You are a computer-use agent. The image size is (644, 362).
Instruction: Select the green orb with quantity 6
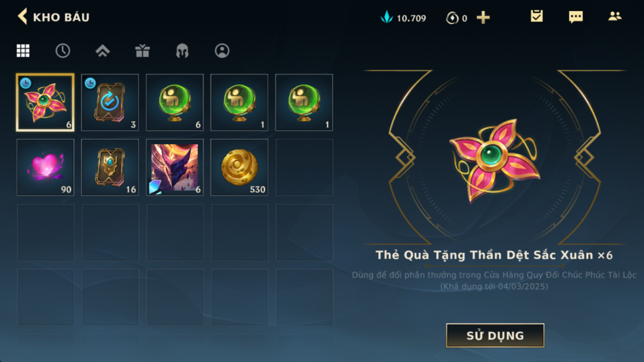[174, 103]
